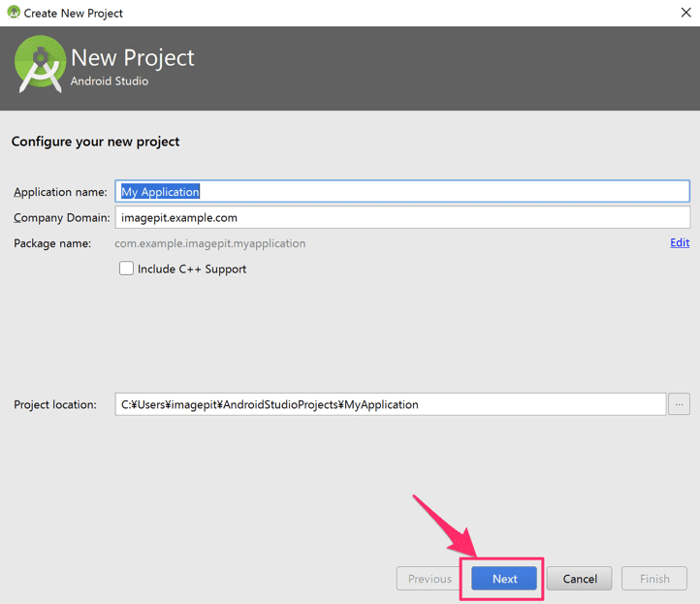Click the Configure your new project heading
This screenshot has height=604, width=700.
click(96, 142)
